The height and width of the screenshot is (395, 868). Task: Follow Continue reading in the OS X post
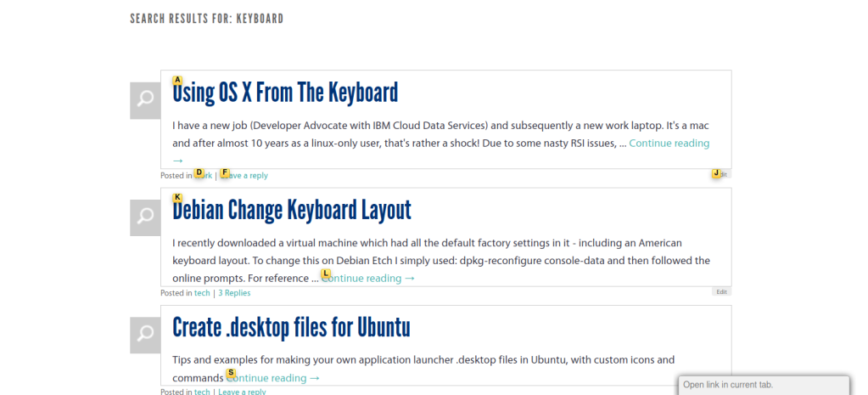[x=669, y=143]
